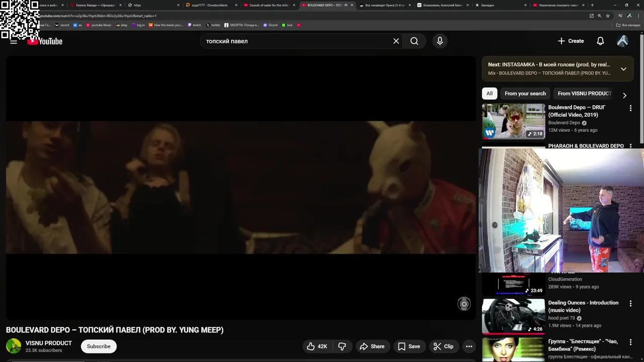This screenshot has height=362, width=644.
Task: Open the Блестящие Чао, Бамбина thumbnail
Action: click(513, 350)
